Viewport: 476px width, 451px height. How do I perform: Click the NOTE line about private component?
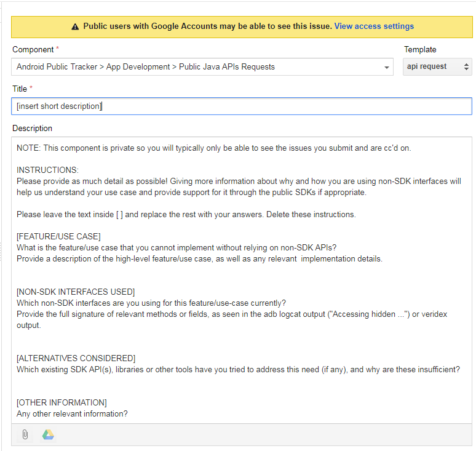pos(213,148)
